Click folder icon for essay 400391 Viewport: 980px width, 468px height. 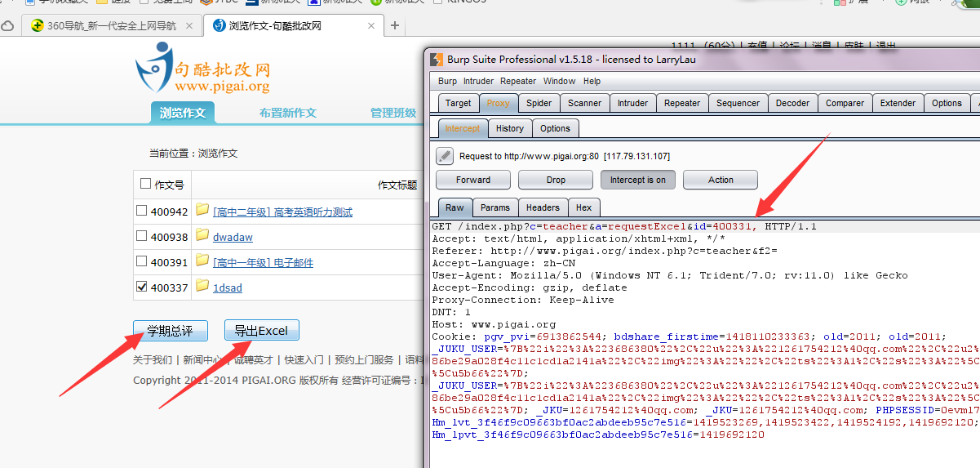(202, 261)
